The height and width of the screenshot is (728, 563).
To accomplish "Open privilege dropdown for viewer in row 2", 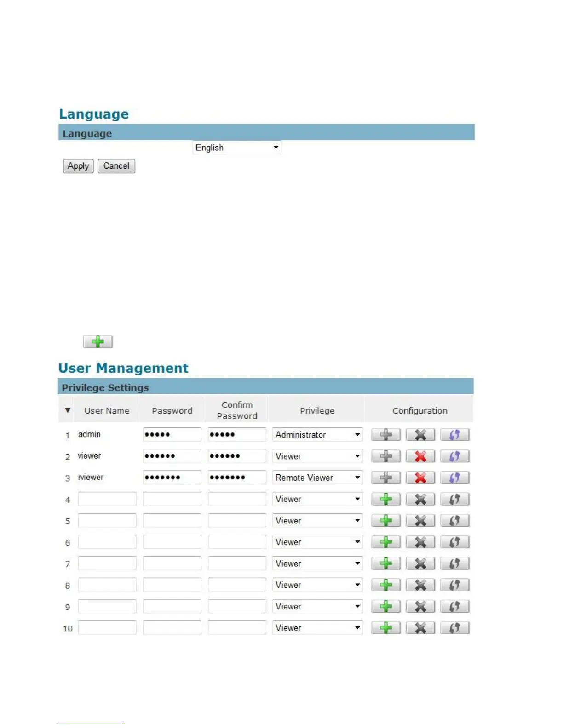I will pos(317,456).
